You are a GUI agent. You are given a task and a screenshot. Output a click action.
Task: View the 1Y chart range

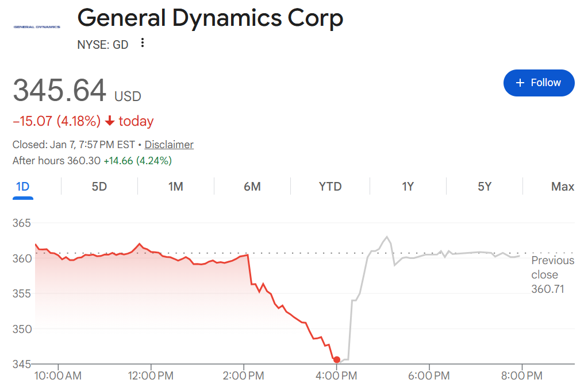(408, 187)
